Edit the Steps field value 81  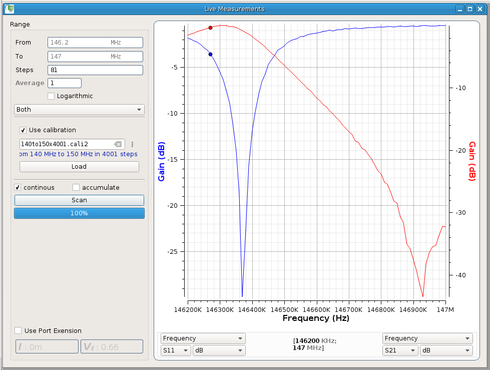point(95,70)
